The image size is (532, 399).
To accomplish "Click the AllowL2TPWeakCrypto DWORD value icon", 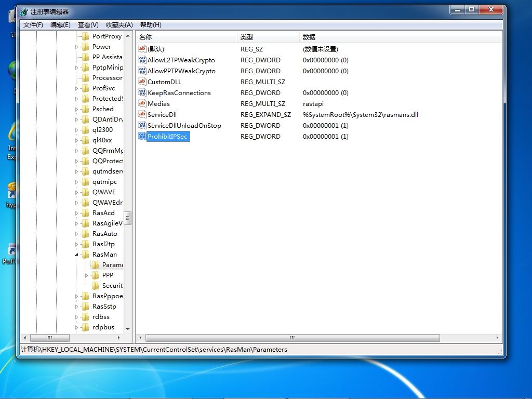I will (x=142, y=60).
